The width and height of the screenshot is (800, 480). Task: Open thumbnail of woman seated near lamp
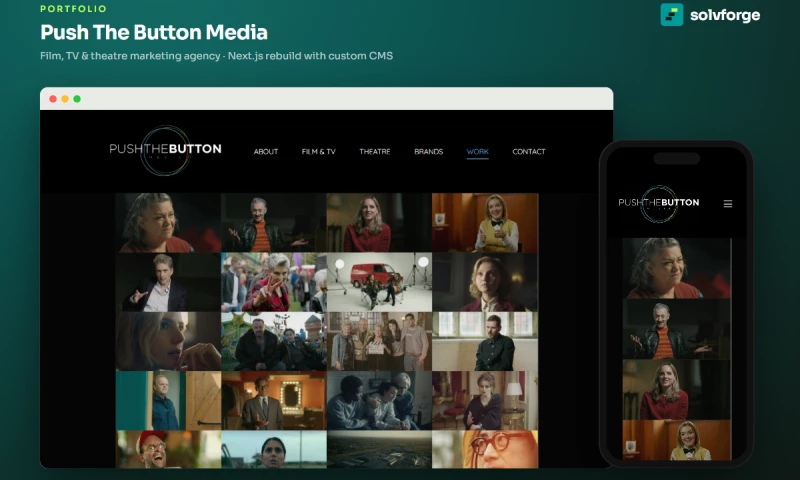pos(485,400)
